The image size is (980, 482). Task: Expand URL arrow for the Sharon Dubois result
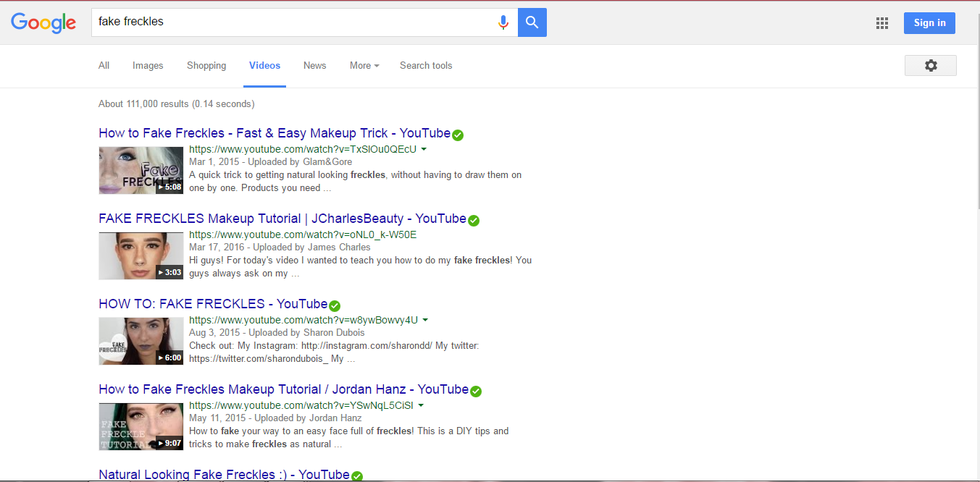pos(426,320)
